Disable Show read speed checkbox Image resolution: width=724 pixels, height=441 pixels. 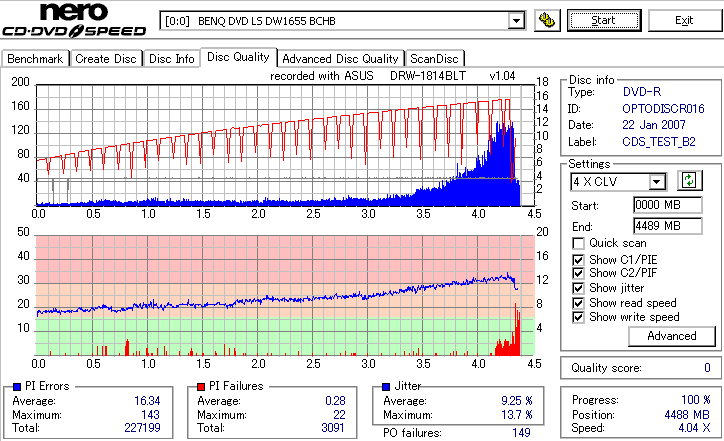coord(578,303)
